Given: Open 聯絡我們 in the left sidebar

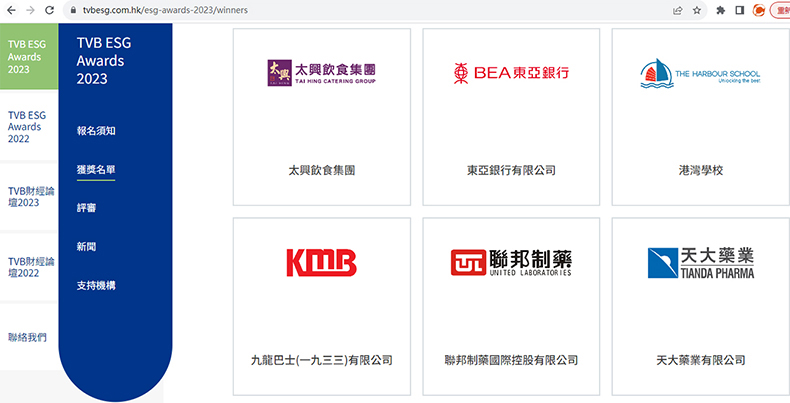Looking at the screenshot, I should 27,337.
